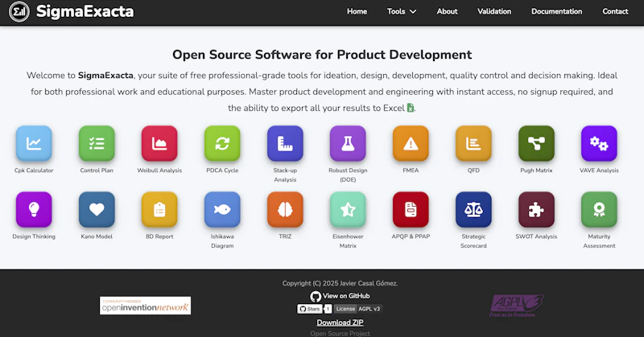Open the Design Thinking lightbulb icon
The image size is (644, 337).
coord(34,209)
